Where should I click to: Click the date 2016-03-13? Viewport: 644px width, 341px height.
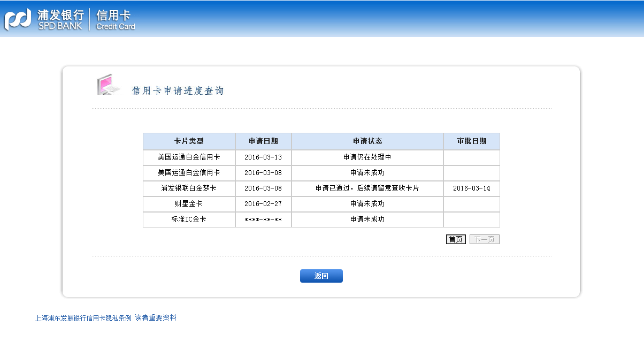[263, 157]
